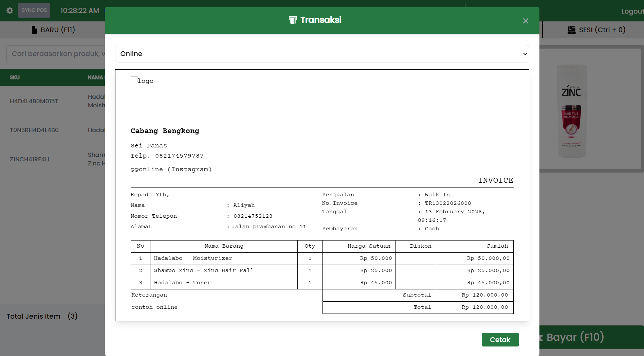Select row with SKU ZINCH41RF4LL

(x=30, y=159)
